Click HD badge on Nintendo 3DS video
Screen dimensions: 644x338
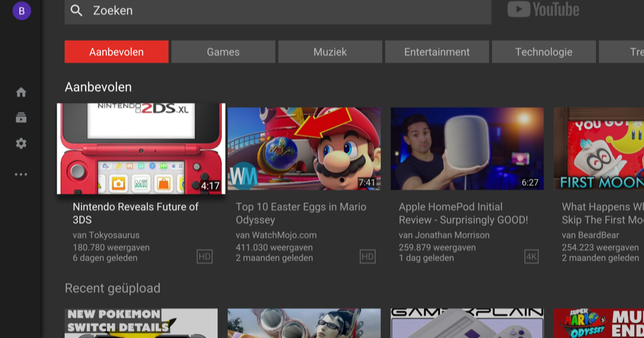205,257
